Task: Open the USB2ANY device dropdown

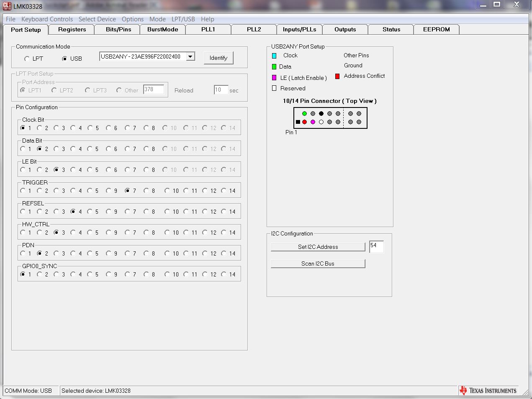Action: pyautogui.click(x=190, y=56)
